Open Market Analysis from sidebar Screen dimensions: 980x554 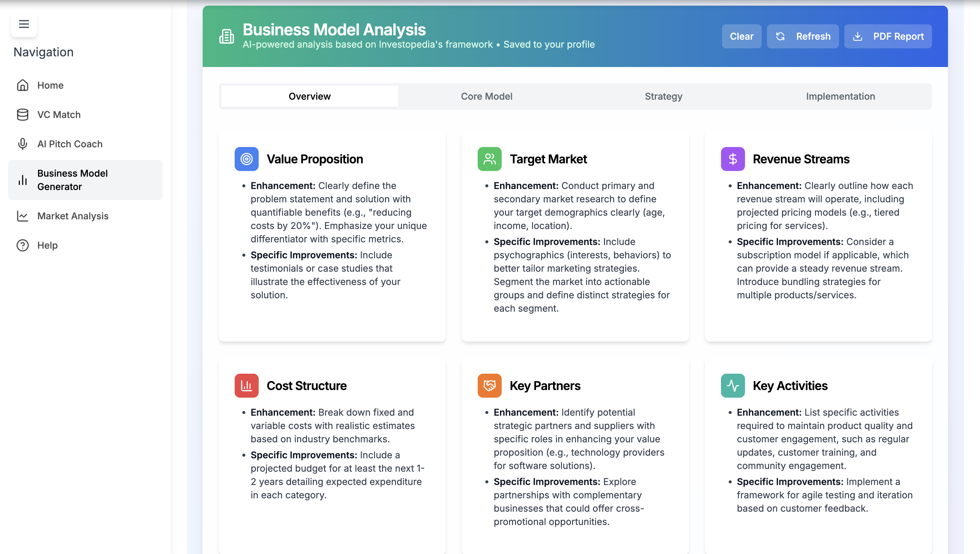[x=85, y=216]
